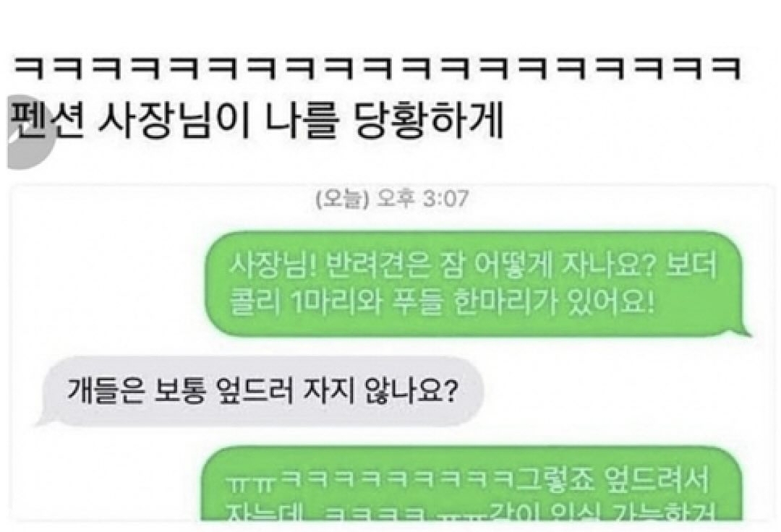The width and height of the screenshot is (781, 532).
Task: Open the ㅋㅋㅋ headline line at top
Action: pos(377,69)
